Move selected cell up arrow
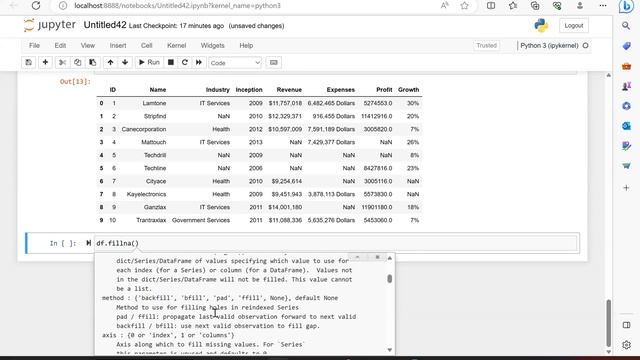This screenshot has width=640, height=360. 110,62
